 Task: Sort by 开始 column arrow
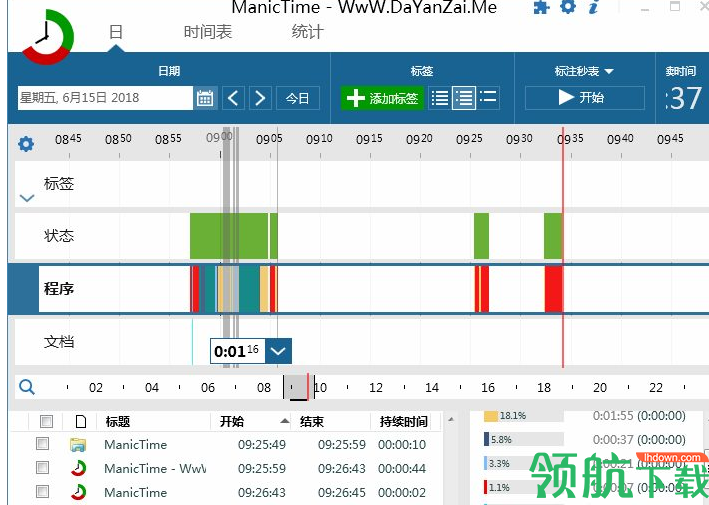(284, 421)
